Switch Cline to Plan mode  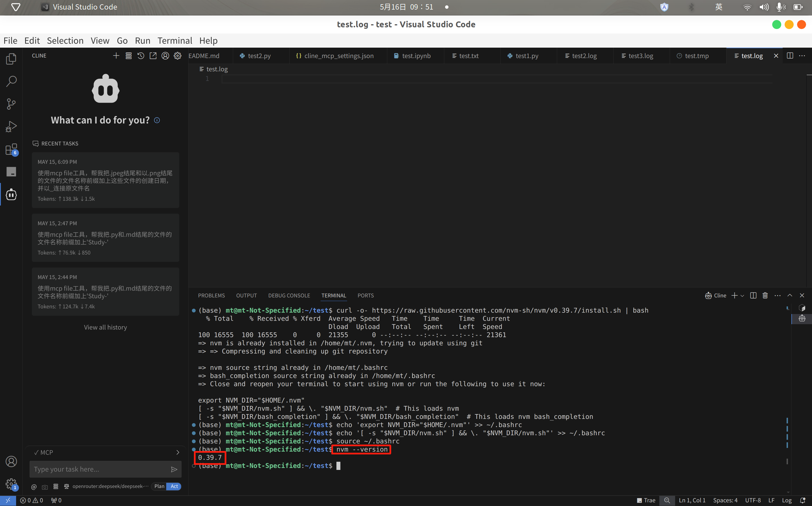pyautogui.click(x=159, y=486)
